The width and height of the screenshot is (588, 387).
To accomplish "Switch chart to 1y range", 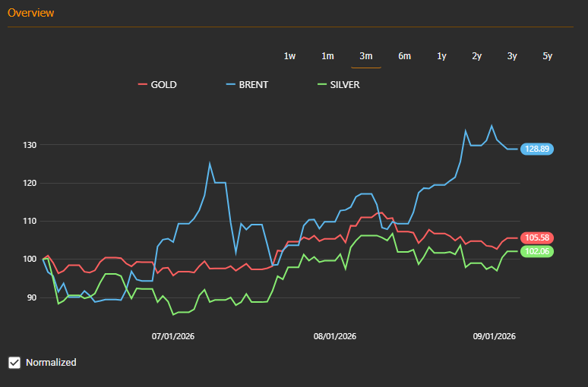I will tap(441, 56).
